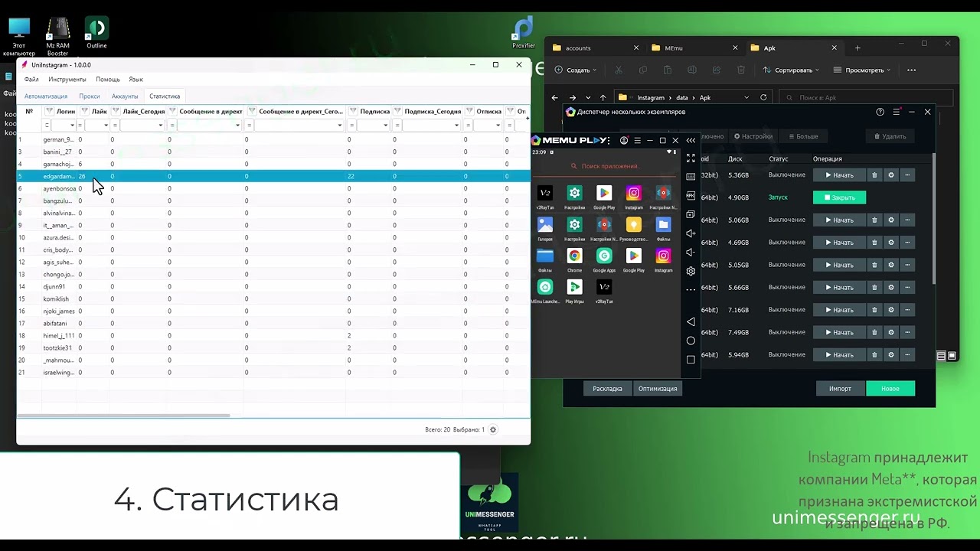Open v2RayTun app in first row
The height and width of the screenshot is (551, 980).
pos(545,194)
